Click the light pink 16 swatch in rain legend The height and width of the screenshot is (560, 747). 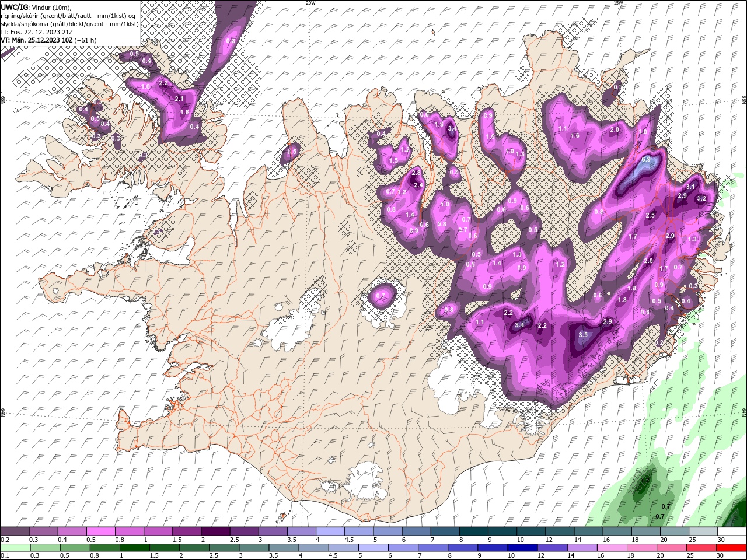pos(612,548)
